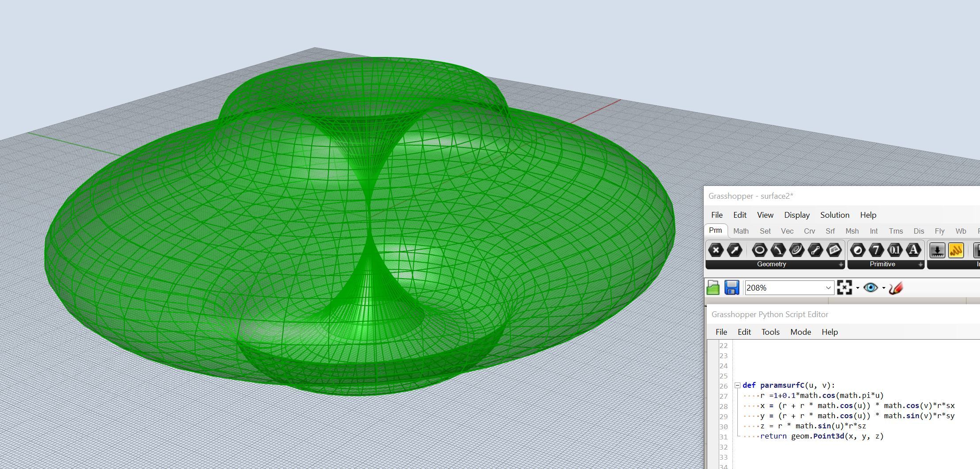
Task: Click the 'z = r * math.sin(u)*r*sz' line
Action: (x=813, y=426)
